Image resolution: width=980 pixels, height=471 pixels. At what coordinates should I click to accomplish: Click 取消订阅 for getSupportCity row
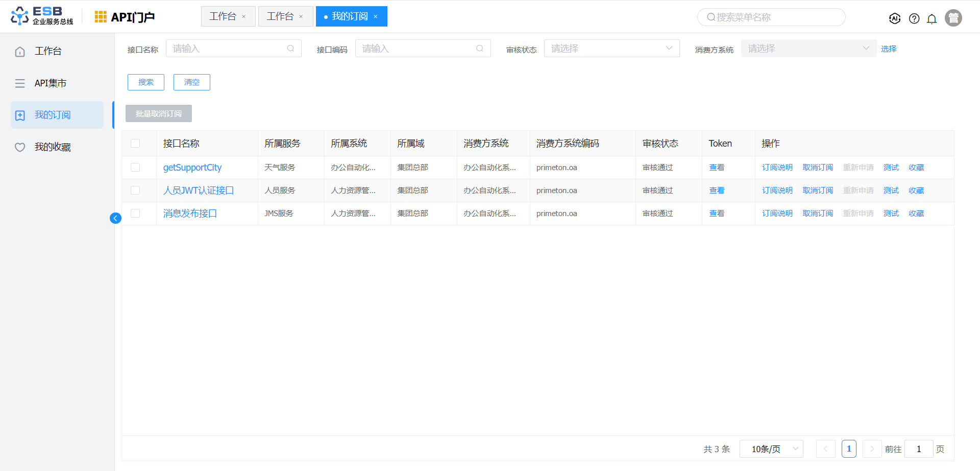817,168
